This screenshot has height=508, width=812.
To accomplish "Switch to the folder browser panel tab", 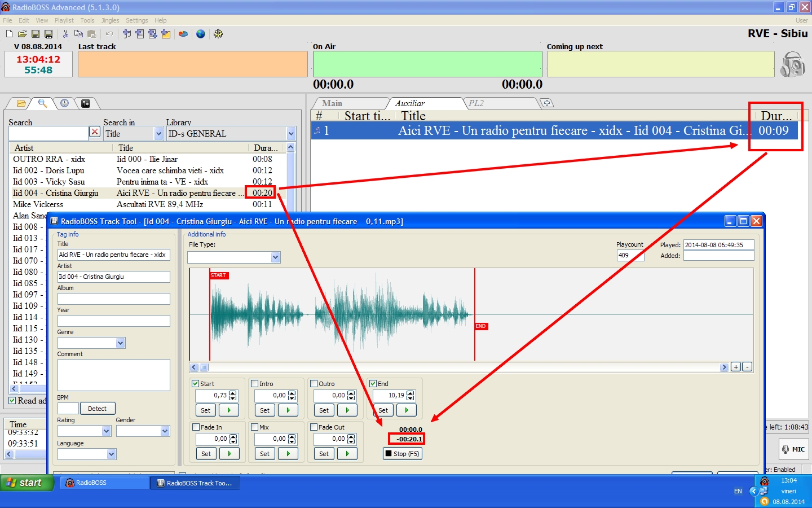I will (21, 103).
